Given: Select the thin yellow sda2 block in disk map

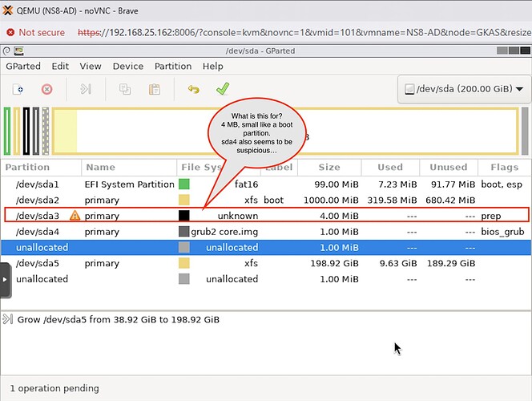Looking at the screenshot, I should pyautogui.click(x=17, y=131).
